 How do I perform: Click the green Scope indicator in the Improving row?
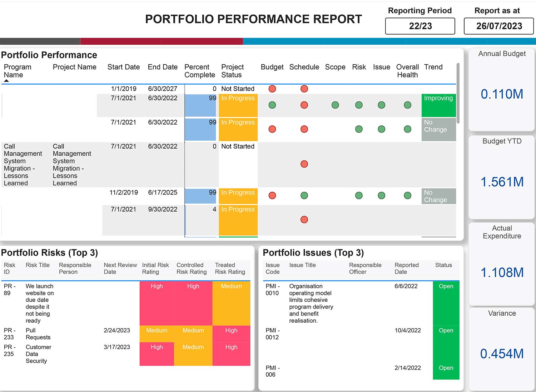[x=335, y=105]
